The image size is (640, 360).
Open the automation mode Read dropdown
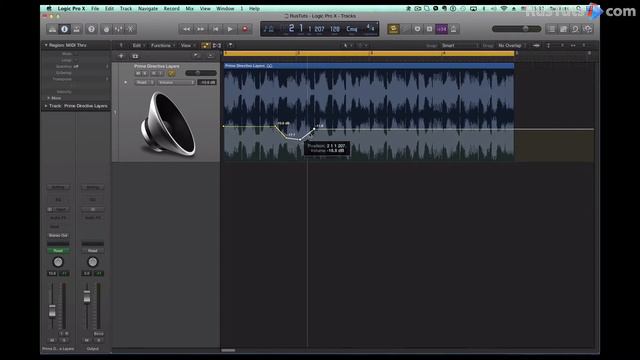pos(144,82)
